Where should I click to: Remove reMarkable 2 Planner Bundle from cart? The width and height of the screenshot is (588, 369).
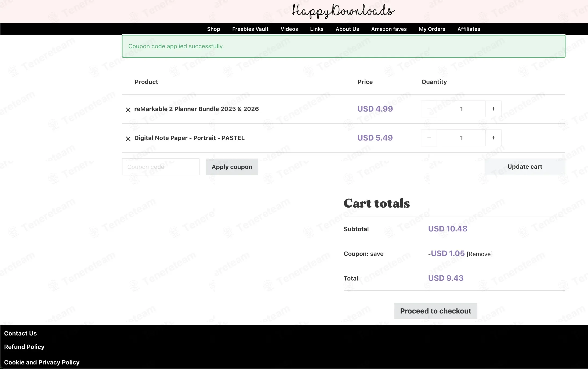click(128, 110)
